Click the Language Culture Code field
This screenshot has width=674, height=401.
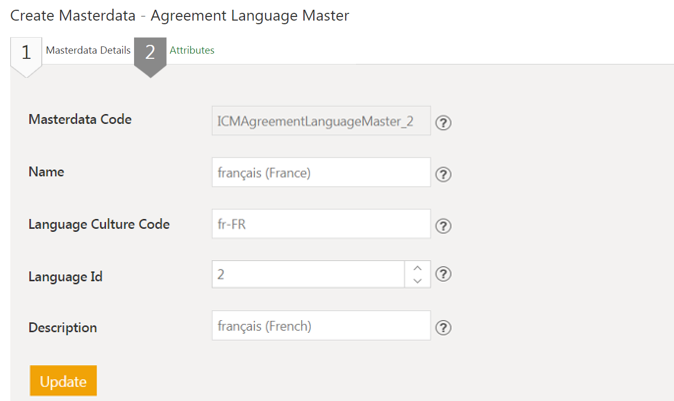point(321,224)
